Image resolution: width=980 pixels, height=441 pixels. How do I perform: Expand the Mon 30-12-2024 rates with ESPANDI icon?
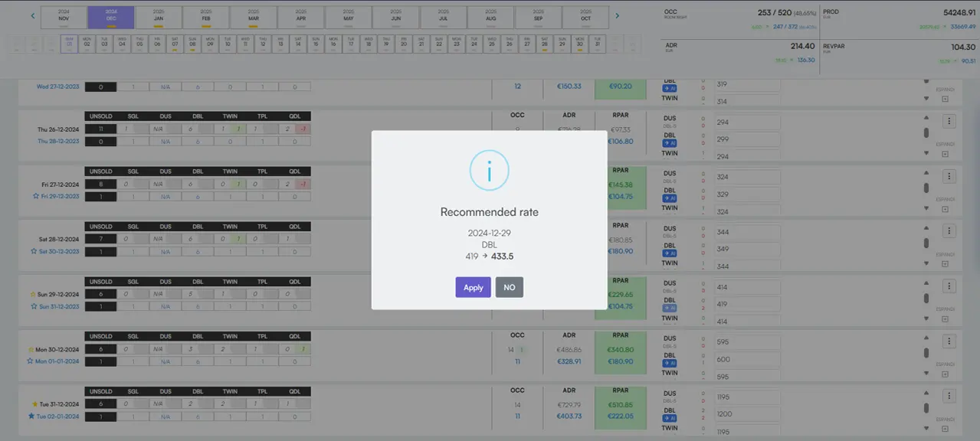945,374
